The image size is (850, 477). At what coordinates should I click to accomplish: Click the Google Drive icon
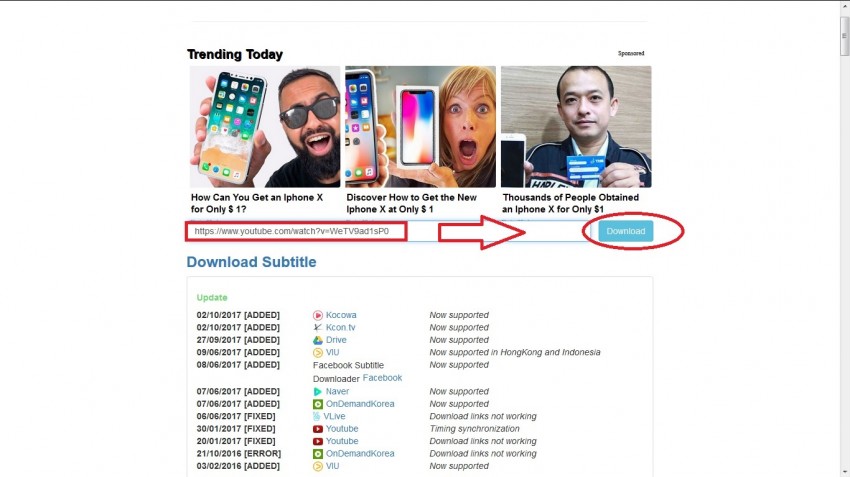(x=318, y=340)
